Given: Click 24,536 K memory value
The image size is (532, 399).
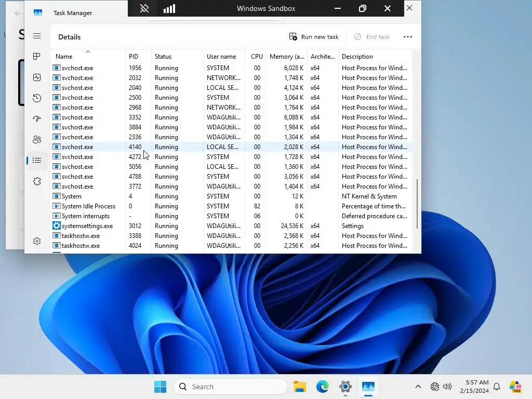Looking at the screenshot, I should [x=292, y=225].
